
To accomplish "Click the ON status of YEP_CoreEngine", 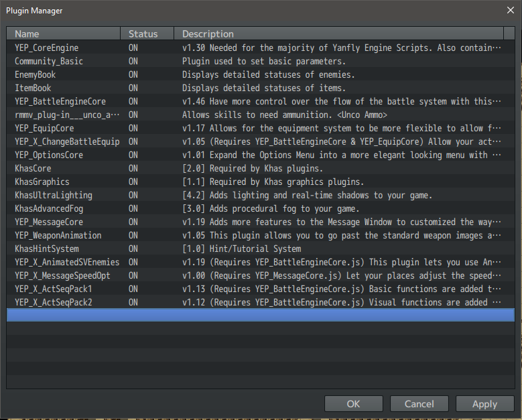I will [x=133, y=48].
